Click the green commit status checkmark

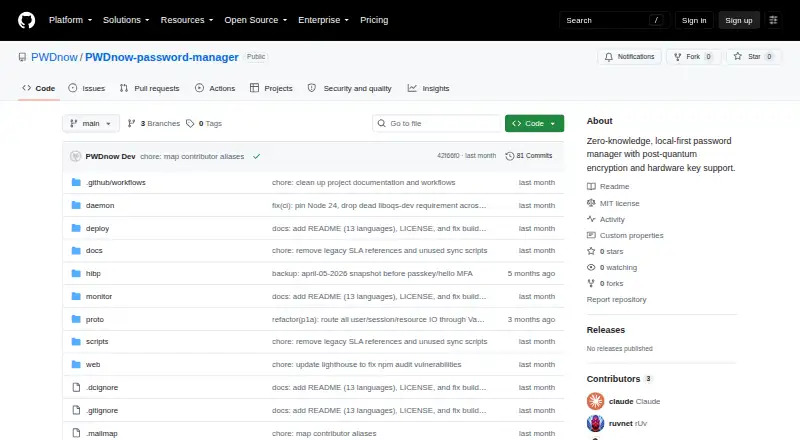pyautogui.click(x=257, y=156)
